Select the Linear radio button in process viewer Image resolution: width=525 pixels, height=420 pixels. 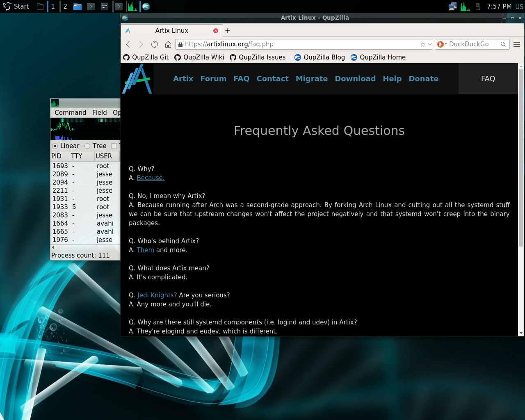pos(55,146)
